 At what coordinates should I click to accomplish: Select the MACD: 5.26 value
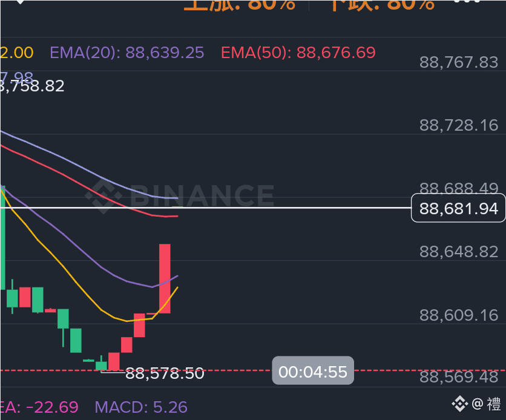(x=141, y=407)
